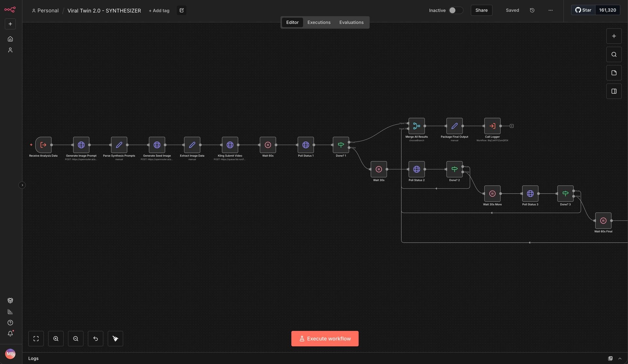Screen dimensions: 628x364
Task: Click the tidy up workflow icon
Action: point(115,338)
